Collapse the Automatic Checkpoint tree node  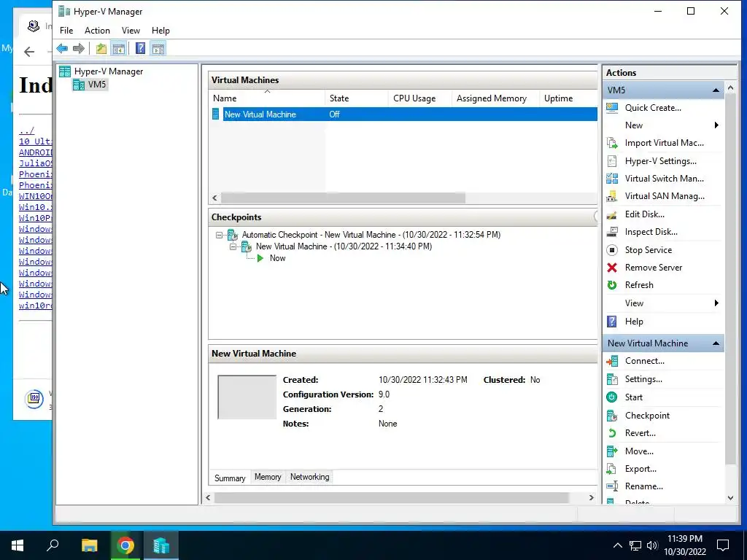point(219,236)
